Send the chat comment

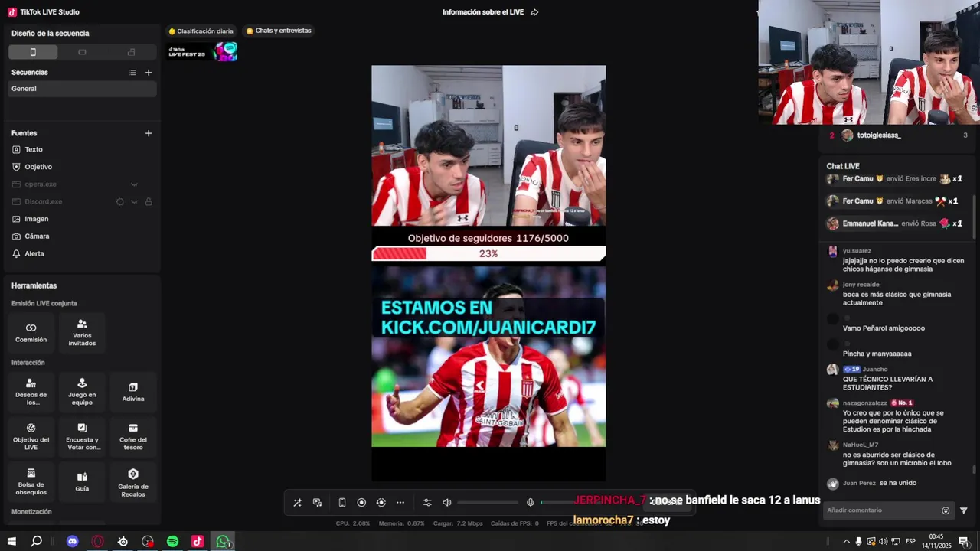pyautogui.click(x=964, y=510)
